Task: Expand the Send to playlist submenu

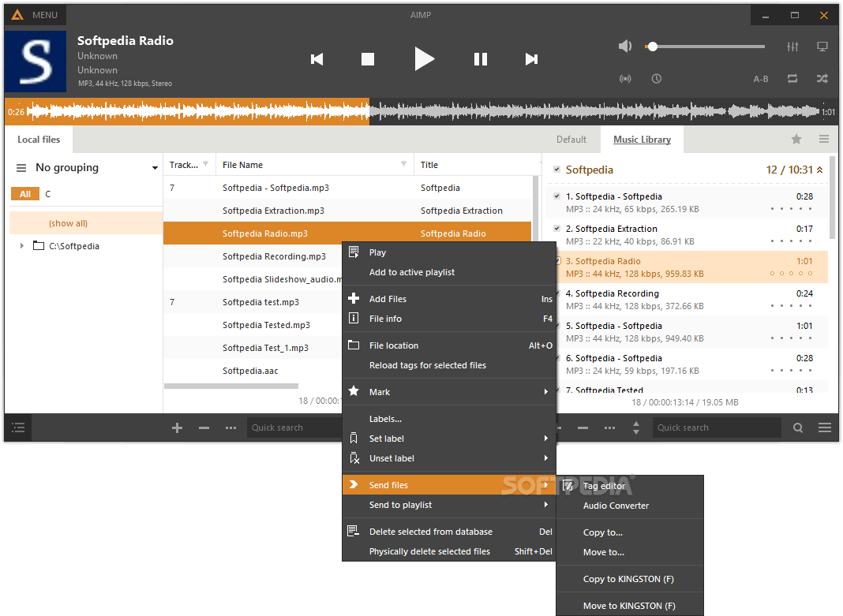Action: (449, 506)
